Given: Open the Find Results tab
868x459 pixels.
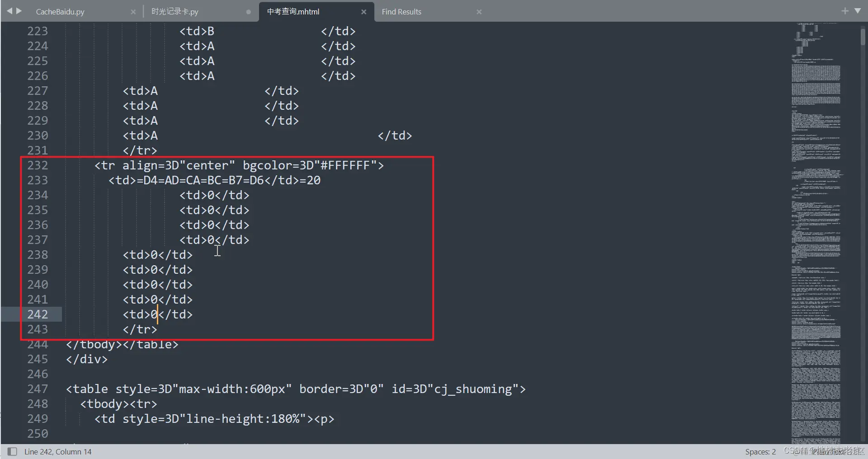Looking at the screenshot, I should click(401, 12).
